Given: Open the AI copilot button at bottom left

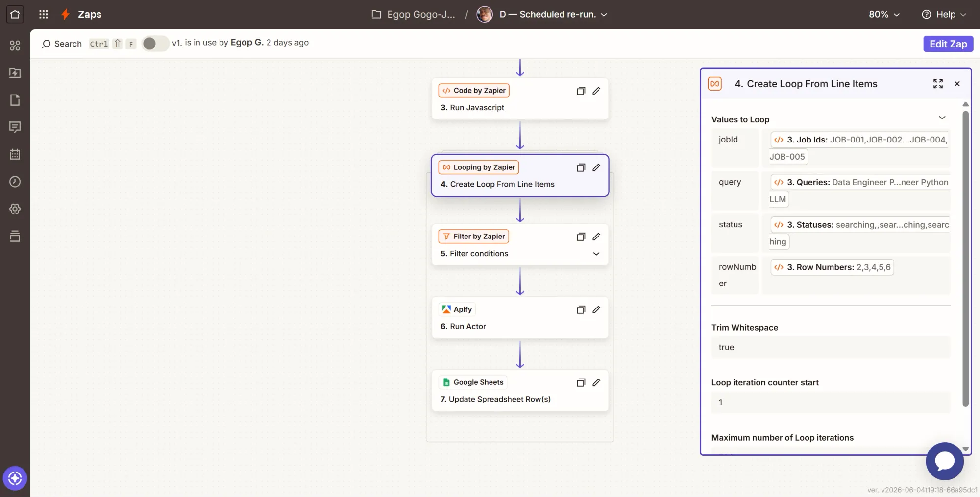Looking at the screenshot, I should tap(15, 478).
